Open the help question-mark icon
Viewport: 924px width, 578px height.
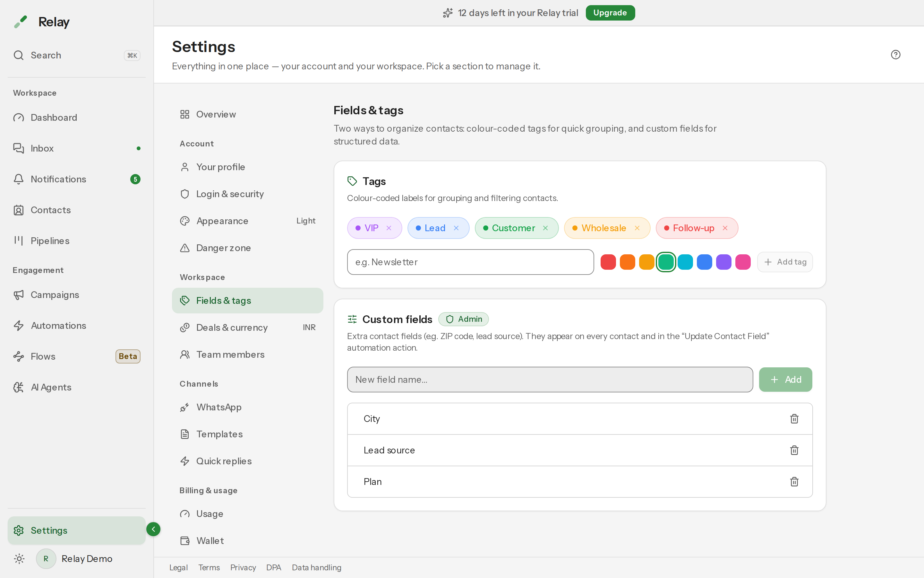pos(895,55)
